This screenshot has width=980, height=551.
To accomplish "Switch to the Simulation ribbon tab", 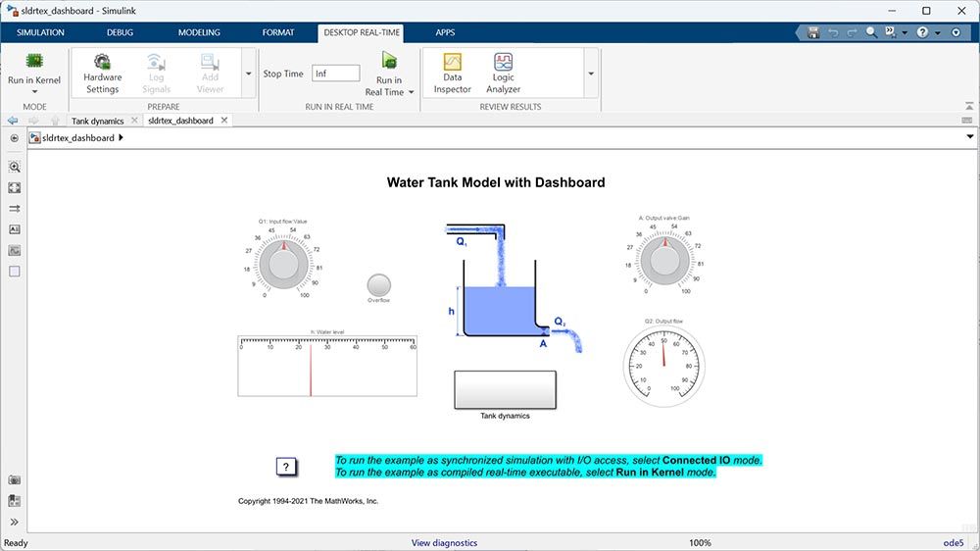I will (40, 32).
